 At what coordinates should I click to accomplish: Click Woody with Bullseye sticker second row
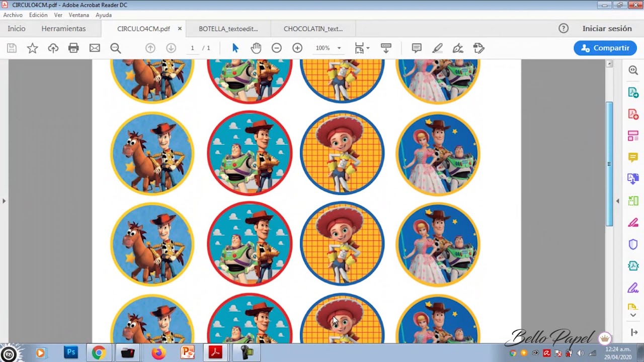click(152, 153)
